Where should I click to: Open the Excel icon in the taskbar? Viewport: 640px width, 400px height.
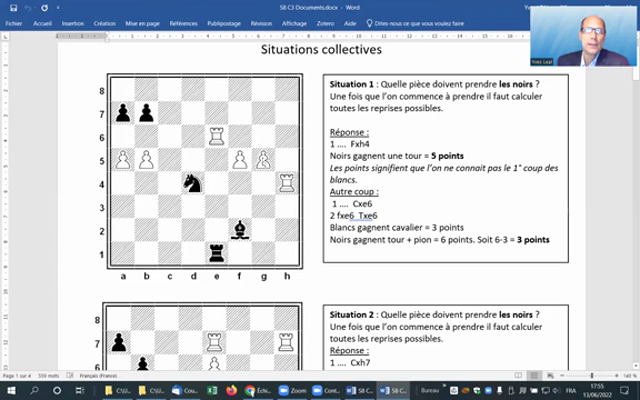pos(213,390)
